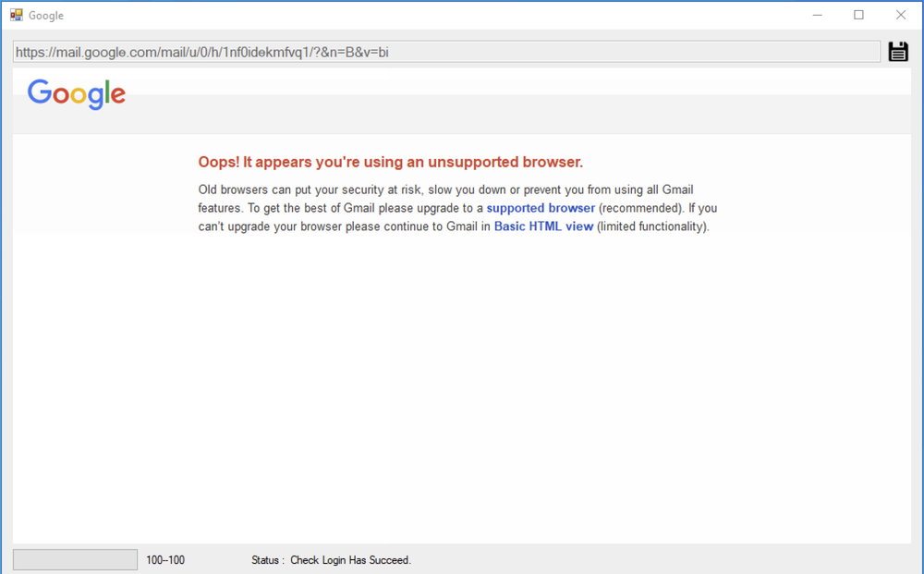Image resolution: width=924 pixels, height=574 pixels.
Task: Minimize the Google browser window
Action: click(x=817, y=15)
